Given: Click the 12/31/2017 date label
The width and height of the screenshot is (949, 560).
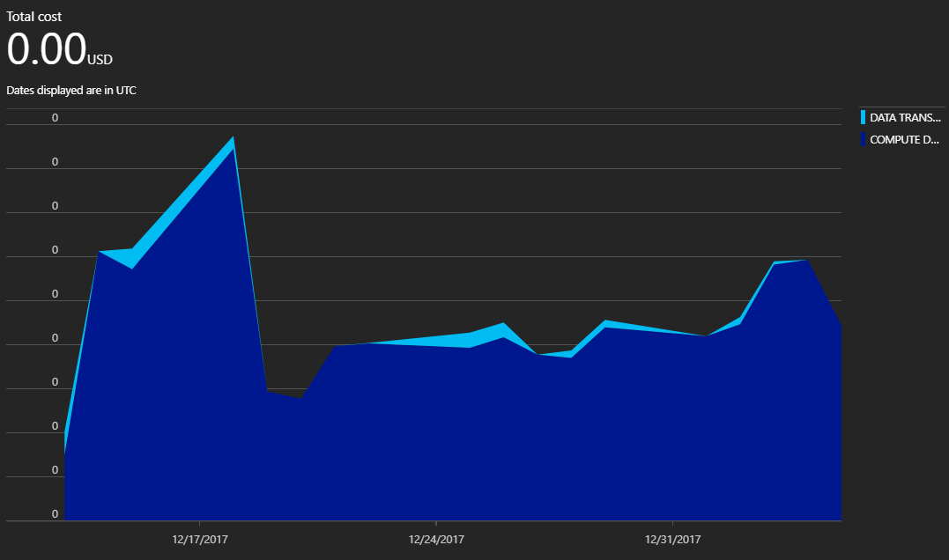Looking at the screenshot, I should (x=672, y=539).
